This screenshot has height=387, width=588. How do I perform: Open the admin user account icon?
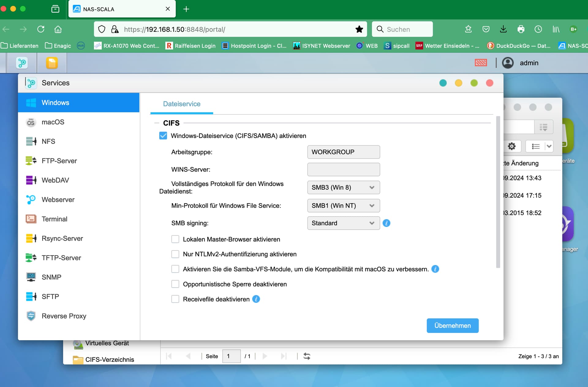point(508,63)
